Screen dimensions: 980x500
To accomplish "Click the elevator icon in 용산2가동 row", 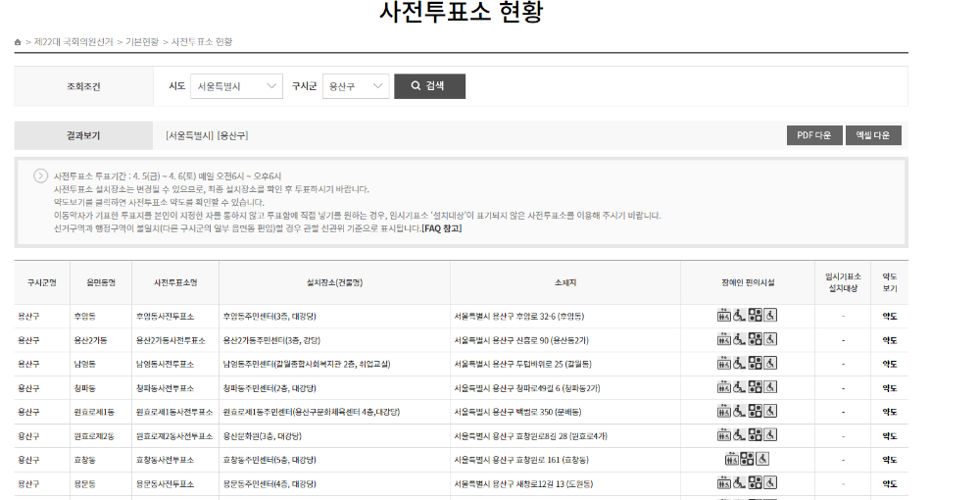I will [724, 339].
